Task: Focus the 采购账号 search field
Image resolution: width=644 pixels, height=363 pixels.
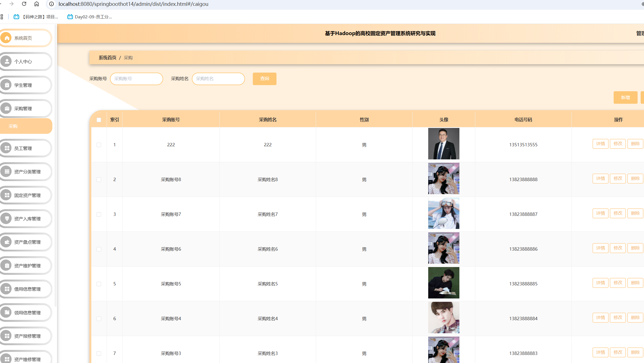Action: [136, 79]
